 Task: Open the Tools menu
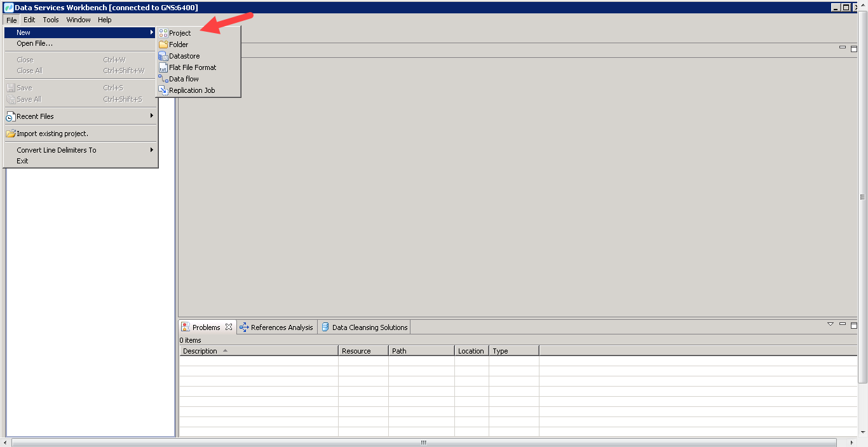[51, 20]
